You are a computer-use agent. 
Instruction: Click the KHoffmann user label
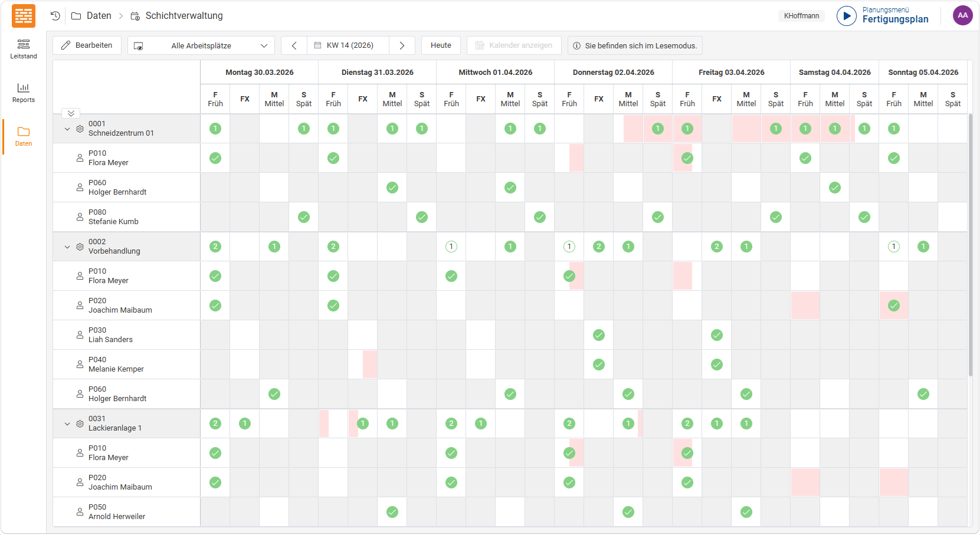point(801,16)
